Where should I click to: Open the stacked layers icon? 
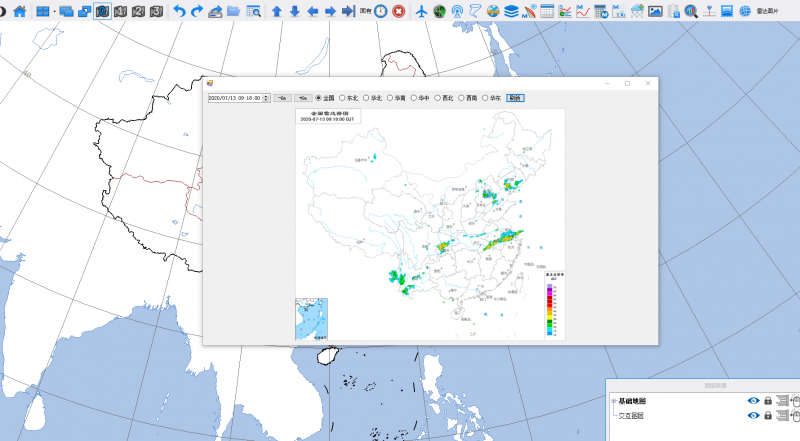(511, 11)
